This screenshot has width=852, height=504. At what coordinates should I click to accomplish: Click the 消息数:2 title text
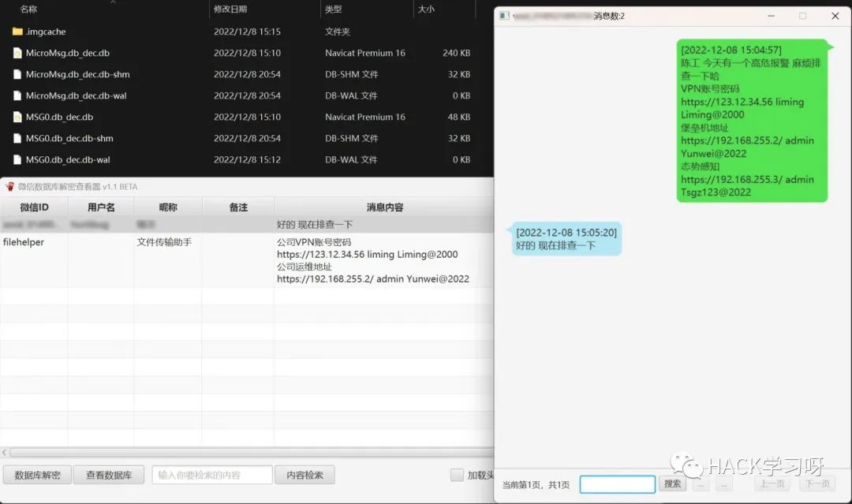pyautogui.click(x=609, y=16)
